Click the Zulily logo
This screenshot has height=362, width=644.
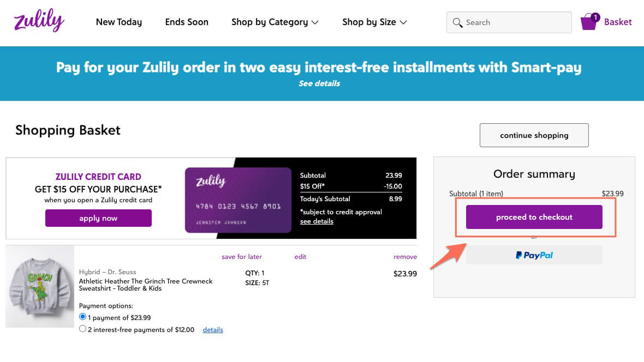[39, 22]
